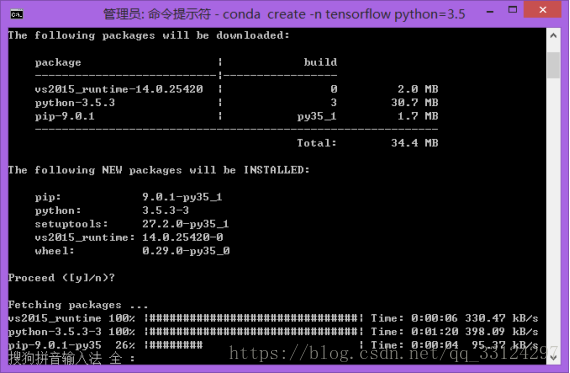This screenshot has height=373, width=570.
Task: Click the 'Fetching packages ...' line
Action: [x=78, y=305]
